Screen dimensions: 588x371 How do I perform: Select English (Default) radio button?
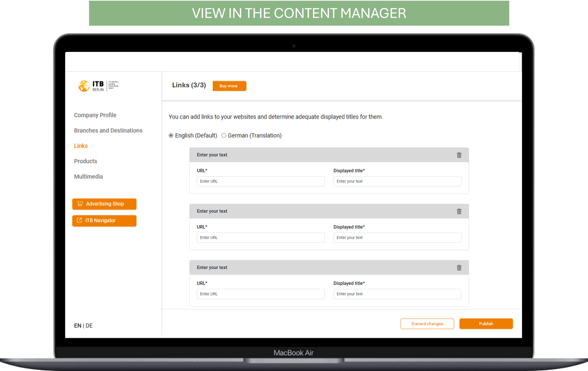coord(171,135)
